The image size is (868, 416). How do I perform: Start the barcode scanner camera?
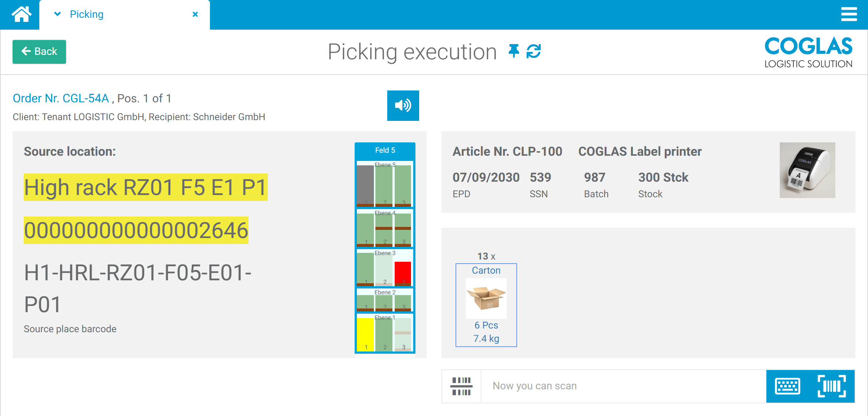832,386
